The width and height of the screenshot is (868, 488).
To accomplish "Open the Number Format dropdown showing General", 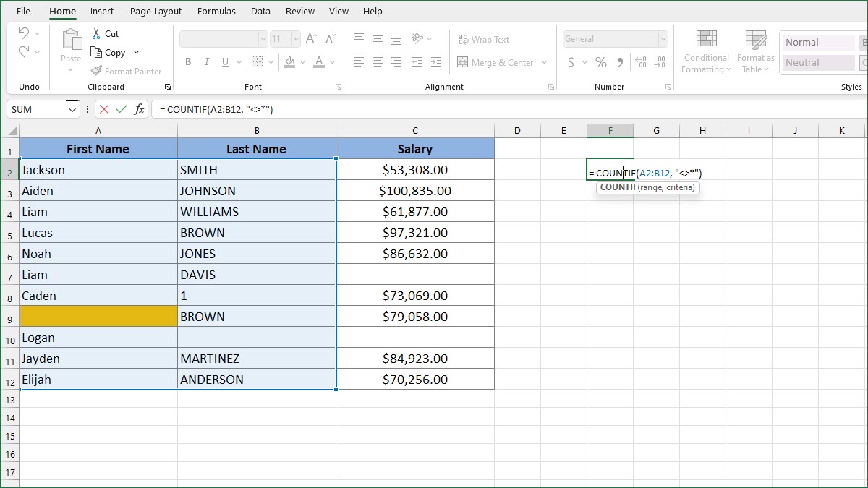I will [x=663, y=38].
